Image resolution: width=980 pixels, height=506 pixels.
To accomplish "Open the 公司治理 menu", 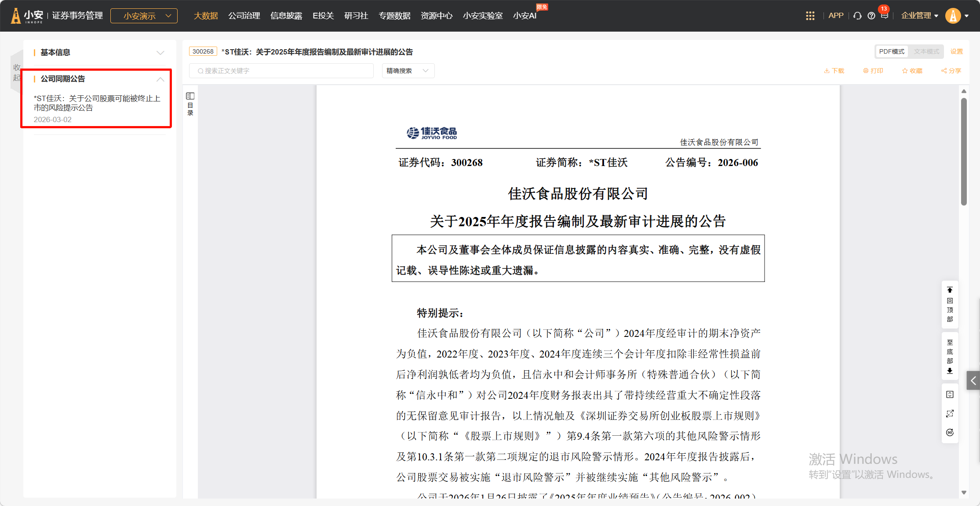I will click(244, 16).
